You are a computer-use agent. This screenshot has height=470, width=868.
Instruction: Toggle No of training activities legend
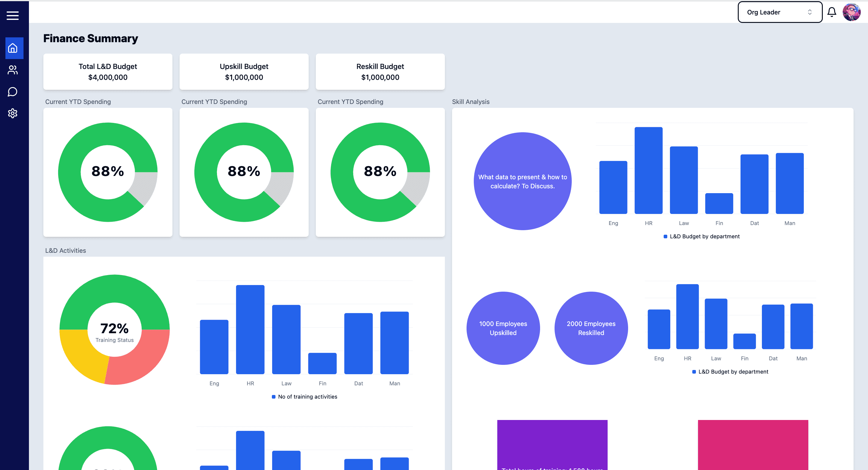(x=304, y=396)
